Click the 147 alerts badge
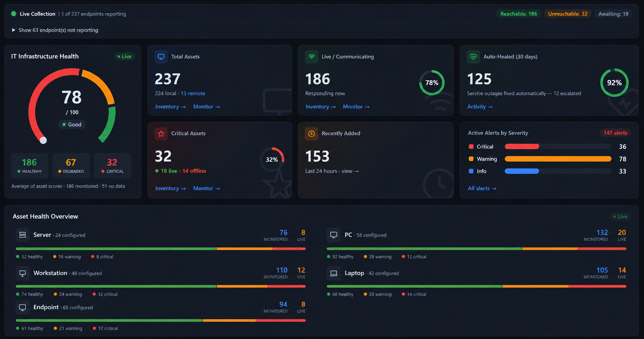 (x=615, y=133)
